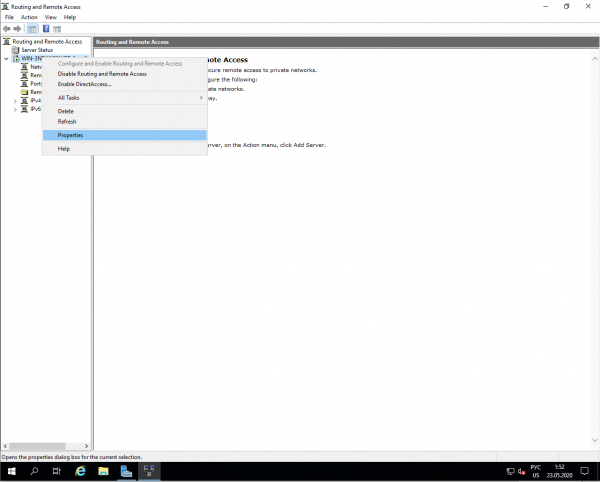600x482 pixels.
Task: Click Enable DirectAccess menu entry
Action: point(85,84)
